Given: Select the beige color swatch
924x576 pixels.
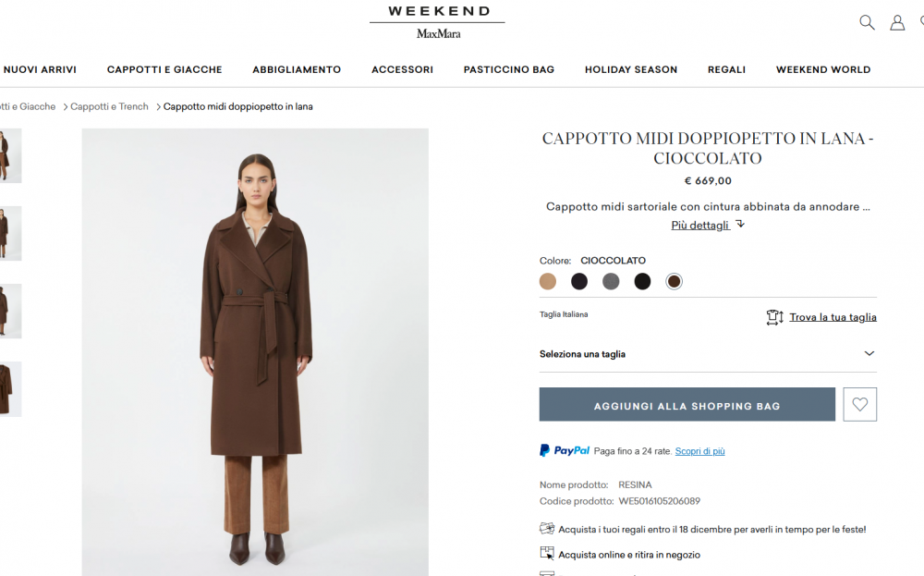Looking at the screenshot, I should (x=547, y=281).
